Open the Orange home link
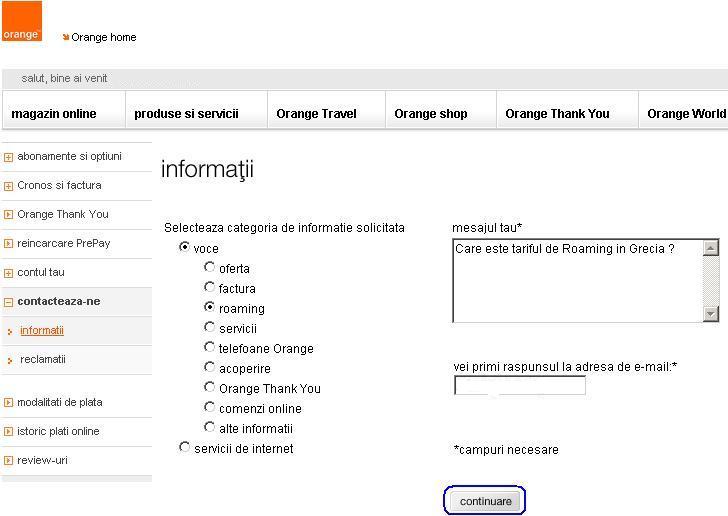The width and height of the screenshot is (728, 516). [x=104, y=37]
